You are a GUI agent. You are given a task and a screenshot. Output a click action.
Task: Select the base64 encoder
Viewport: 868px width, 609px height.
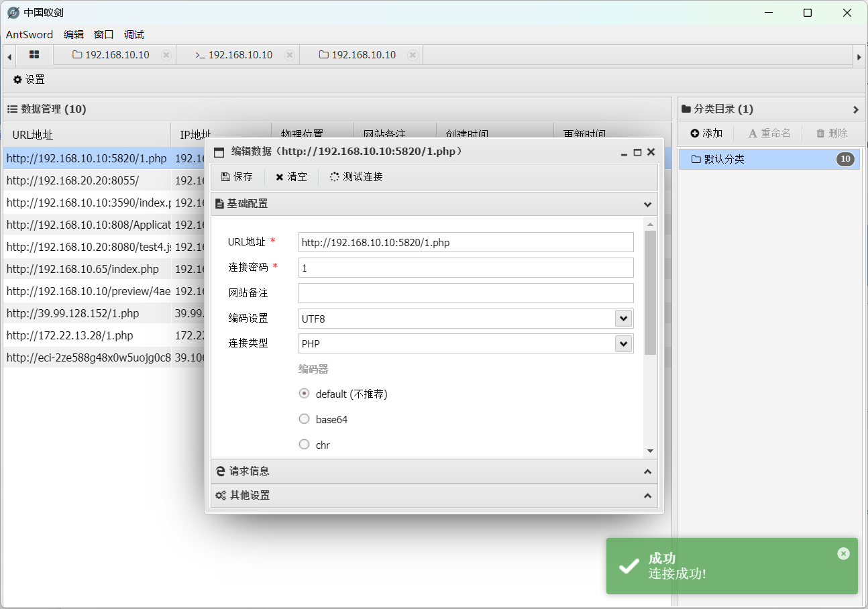tap(305, 419)
